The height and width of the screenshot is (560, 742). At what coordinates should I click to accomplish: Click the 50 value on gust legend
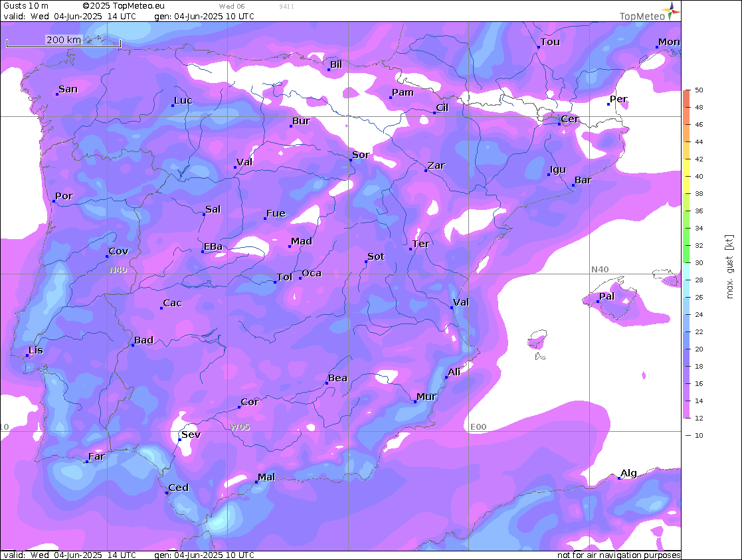point(699,90)
